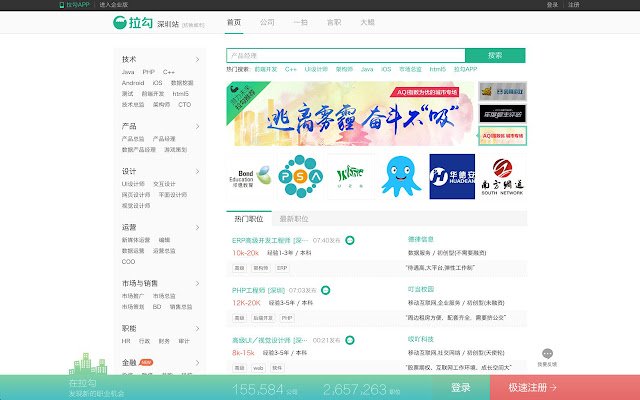Switch to the 首页 navigation tab
Viewport: 640px width, 400px height.
point(234,22)
